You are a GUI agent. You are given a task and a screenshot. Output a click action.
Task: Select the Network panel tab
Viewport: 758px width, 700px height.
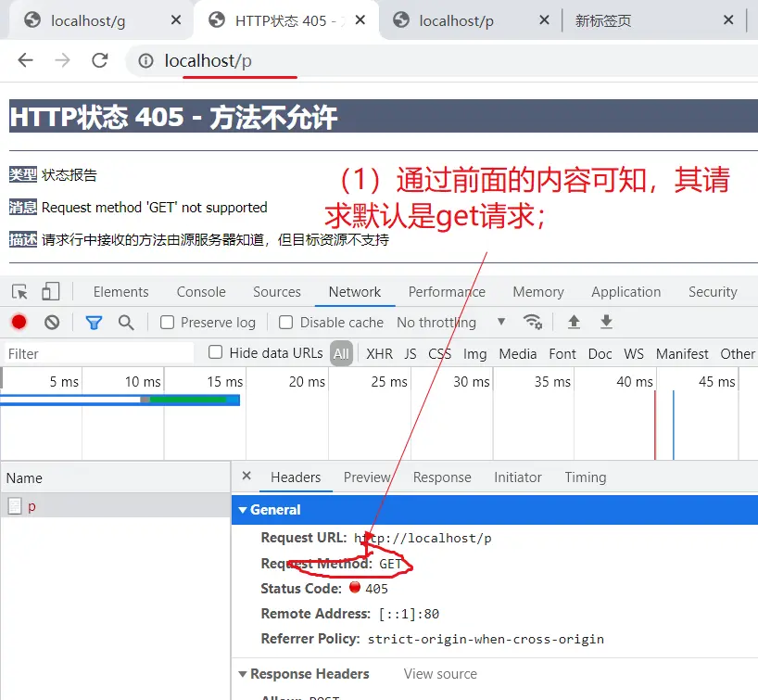[x=355, y=292]
